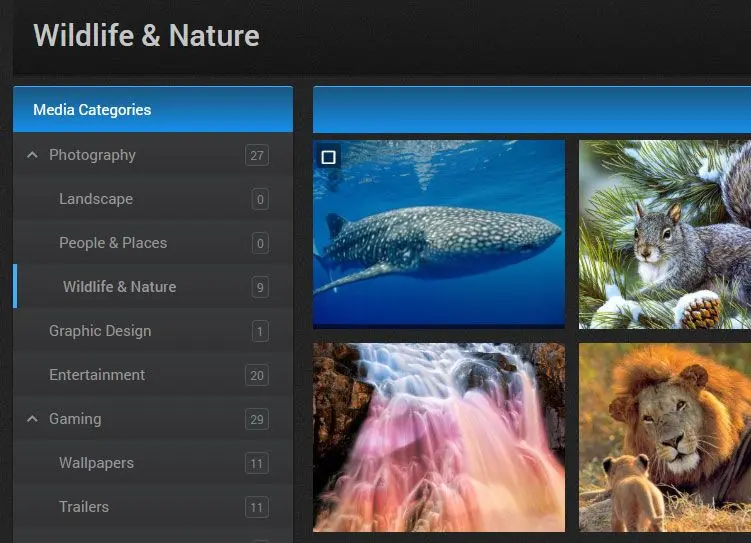
Task: Click the Gaming count badge showing 29
Action: point(257,419)
